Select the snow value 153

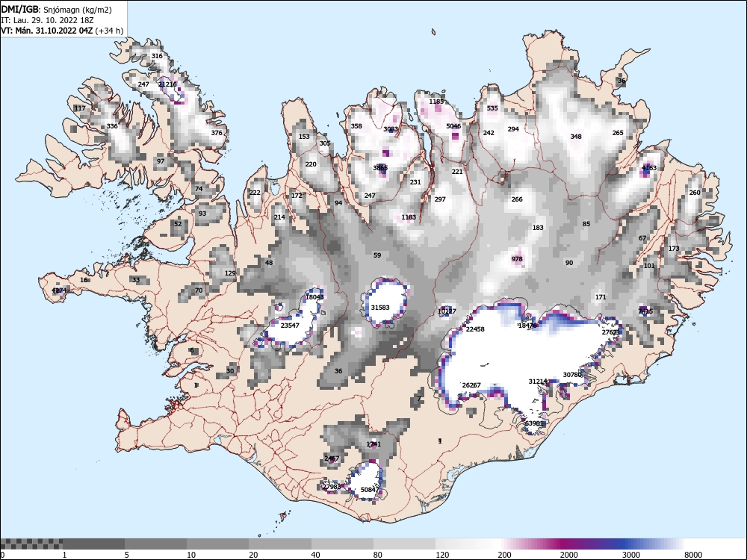[x=304, y=137]
